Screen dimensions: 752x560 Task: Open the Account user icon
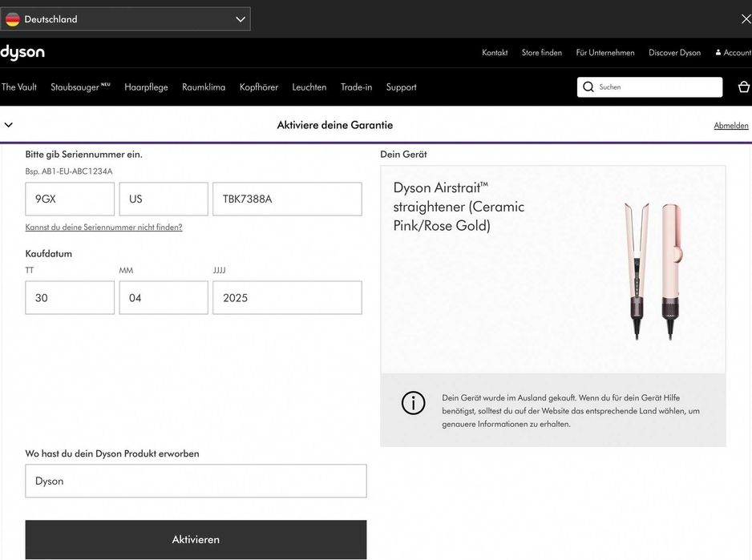[x=718, y=53]
